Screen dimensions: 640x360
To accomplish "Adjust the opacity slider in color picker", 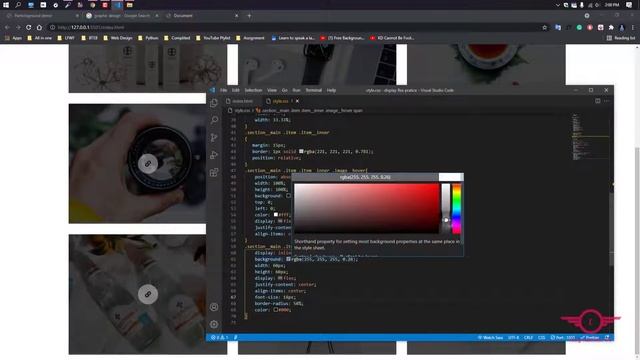I will point(446,209).
